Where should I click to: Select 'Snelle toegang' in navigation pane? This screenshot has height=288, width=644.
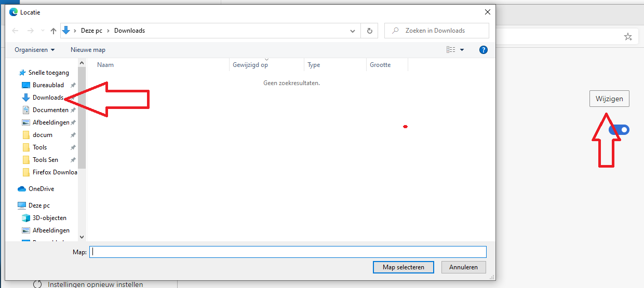pos(48,73)
